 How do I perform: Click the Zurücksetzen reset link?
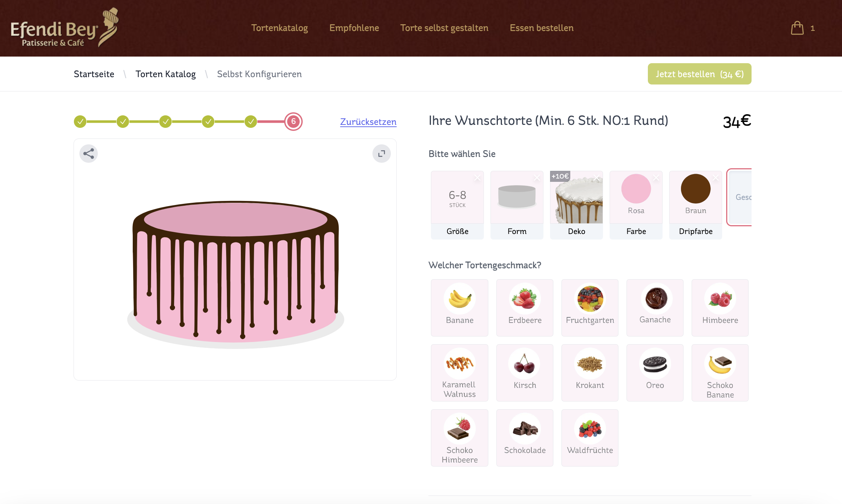(x=368, y=122)
